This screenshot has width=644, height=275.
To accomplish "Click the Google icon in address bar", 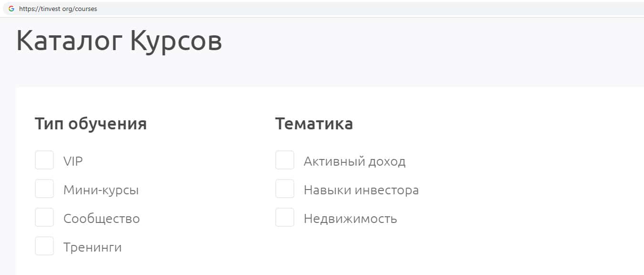I will click(11, 9).
